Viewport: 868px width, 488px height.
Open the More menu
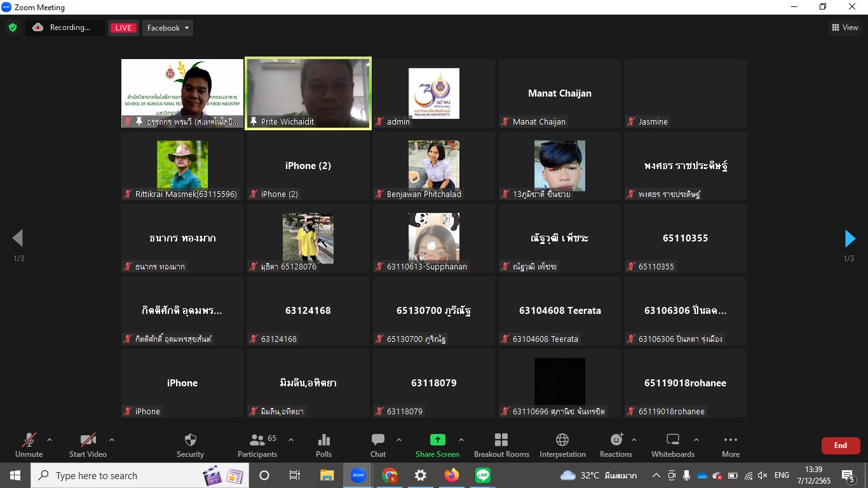pyautogui.click(x=731, y=445)
